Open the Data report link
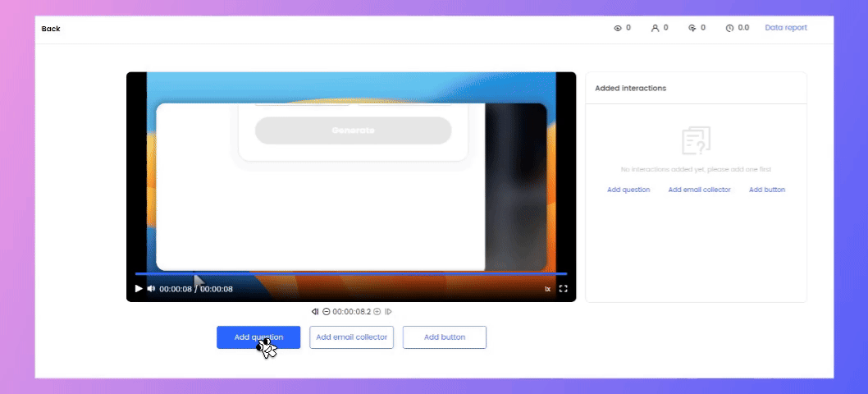Image resolution: width=868 pixels, height=394 pixels. pos(785,28)
